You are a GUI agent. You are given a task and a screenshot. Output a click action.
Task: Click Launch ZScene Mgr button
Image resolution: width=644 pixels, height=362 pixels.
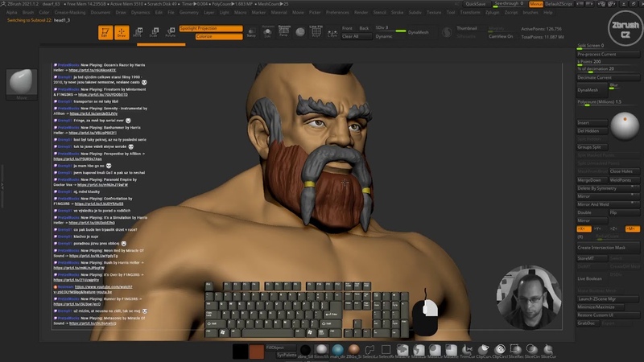[x=609, y=298]
